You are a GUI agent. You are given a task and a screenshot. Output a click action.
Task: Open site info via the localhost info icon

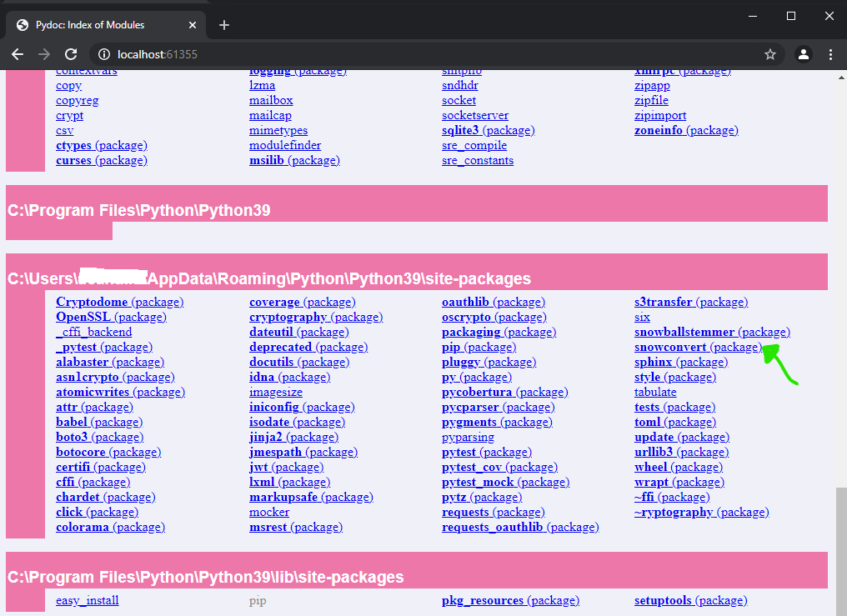[x=104, y=54]
